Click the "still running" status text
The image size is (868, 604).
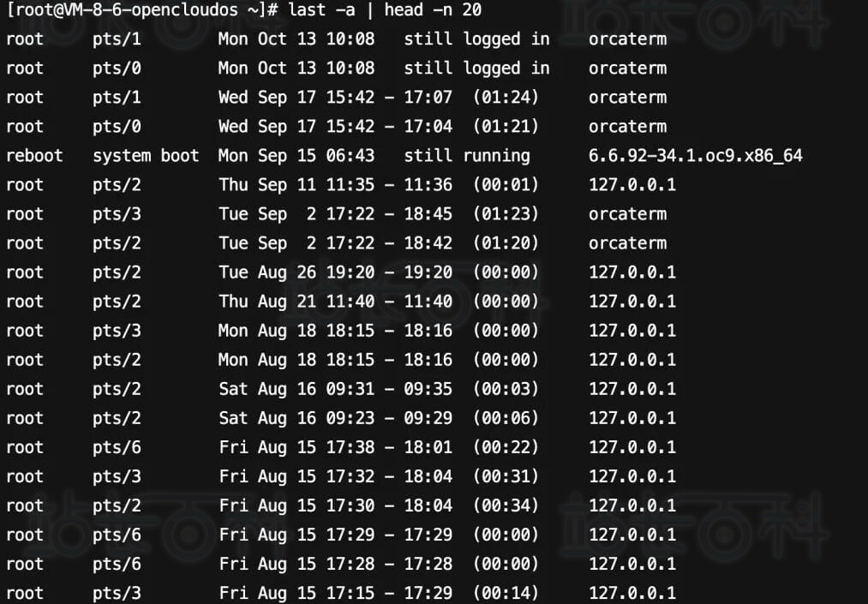(467, 156)
